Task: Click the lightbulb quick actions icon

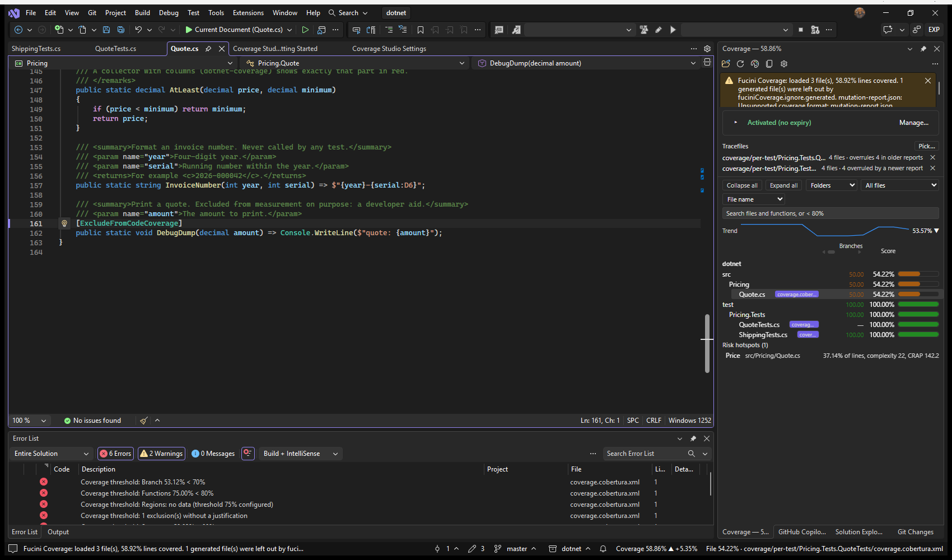Action: coord(64,223)
